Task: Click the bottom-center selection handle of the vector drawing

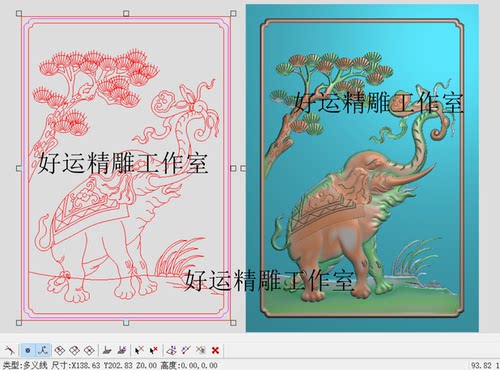Action: tap(126, 323)
